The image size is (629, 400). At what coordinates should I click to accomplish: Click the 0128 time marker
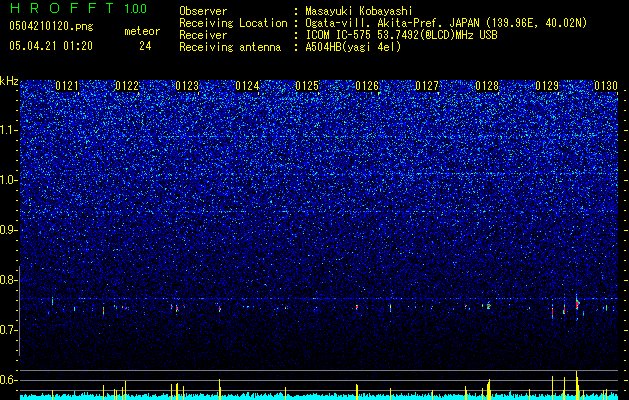pos(487,86)
